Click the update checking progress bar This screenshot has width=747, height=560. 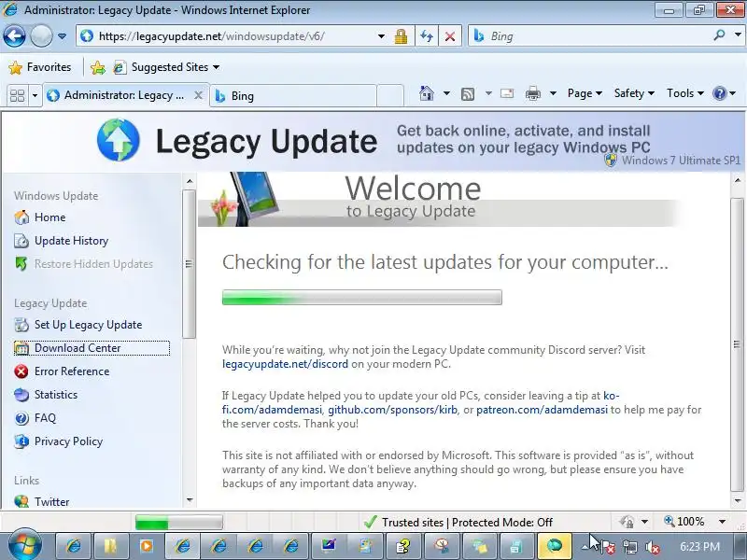coord(362,297)
